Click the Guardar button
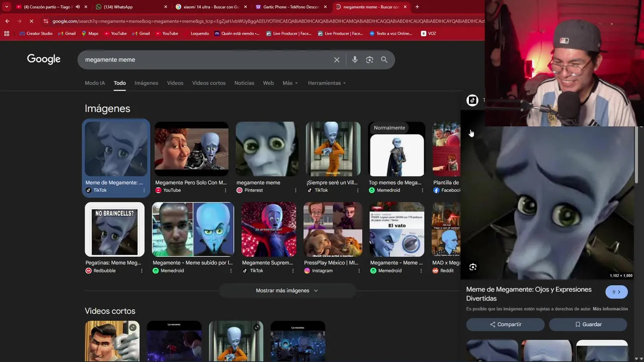Viewport: 644px width, 362px height. coord(588,324)
